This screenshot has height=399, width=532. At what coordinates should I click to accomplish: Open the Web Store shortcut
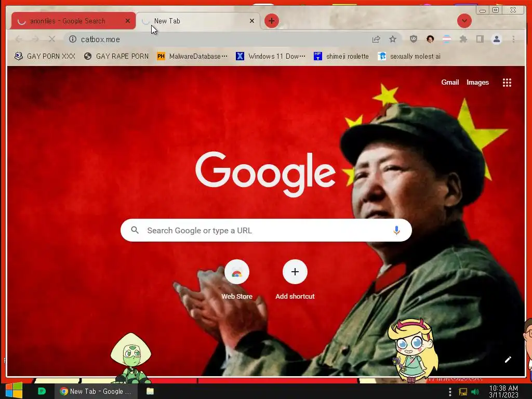pyautogui.click(x=237, y=280)
